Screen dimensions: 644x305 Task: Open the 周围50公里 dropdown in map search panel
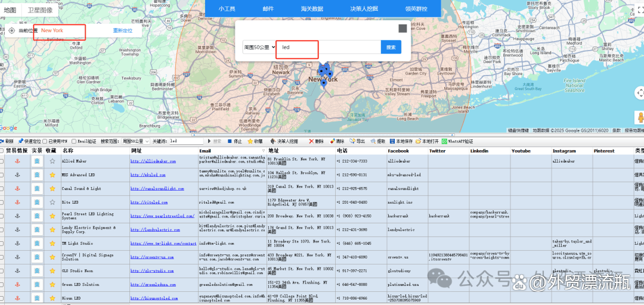click(259, 47)
